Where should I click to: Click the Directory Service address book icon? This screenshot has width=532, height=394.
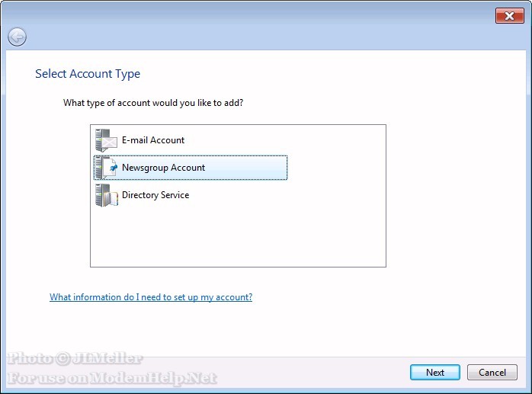[107, 195]
